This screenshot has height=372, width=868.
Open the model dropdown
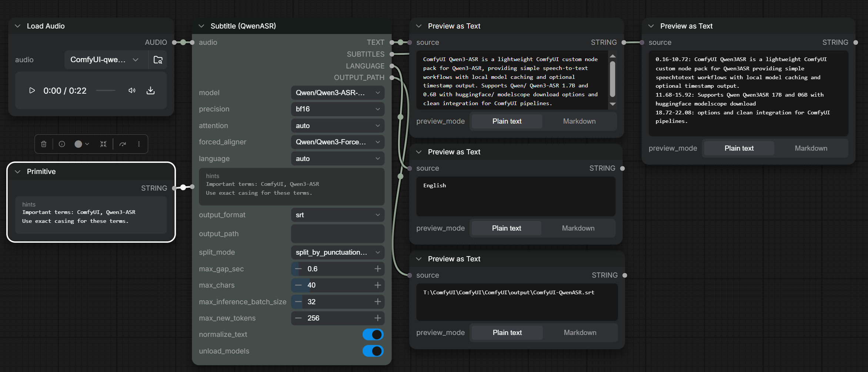point(338,93)
